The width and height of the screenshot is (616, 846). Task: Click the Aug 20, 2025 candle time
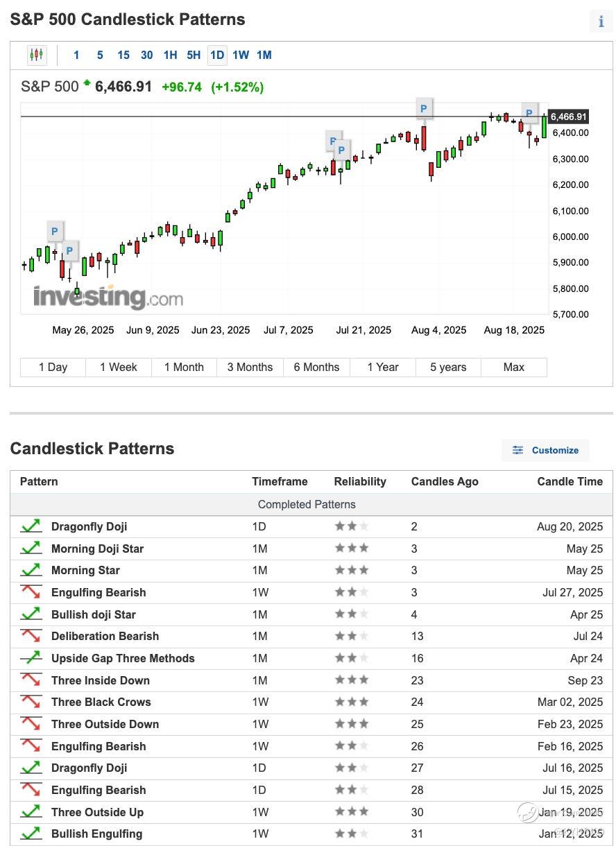(x=570, y=527)
